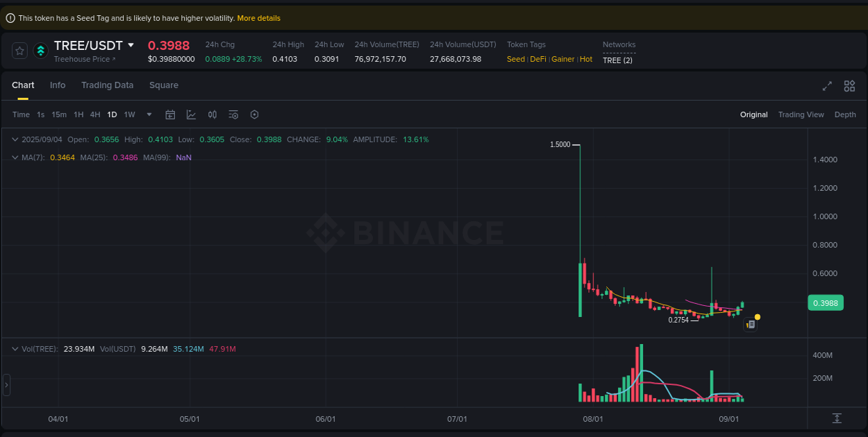Switch to the Trading Data tab

107,85
